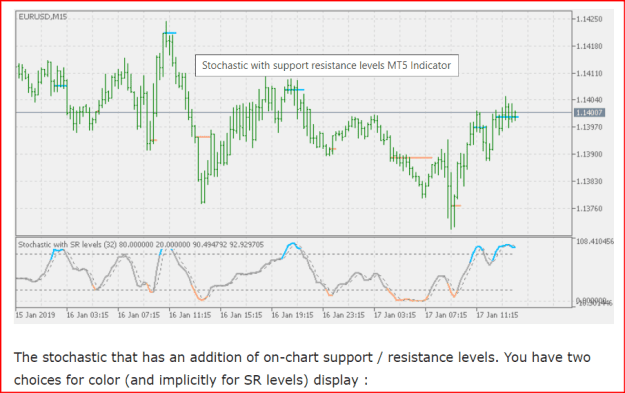Image resolution: width=625 pixels, height=393 pixels.
Task: Click the 17 Jan 11:15 time label
Action: pos(497,315)
